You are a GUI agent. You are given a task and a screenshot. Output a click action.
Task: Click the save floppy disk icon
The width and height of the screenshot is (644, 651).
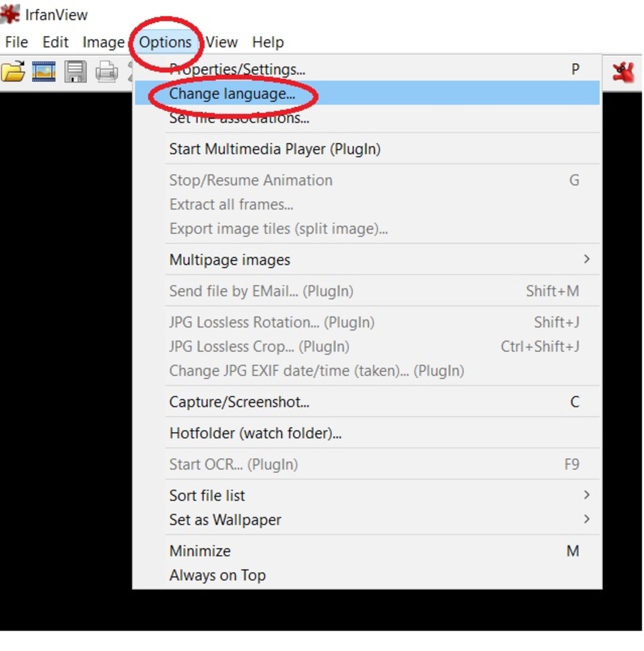[76, 72]
